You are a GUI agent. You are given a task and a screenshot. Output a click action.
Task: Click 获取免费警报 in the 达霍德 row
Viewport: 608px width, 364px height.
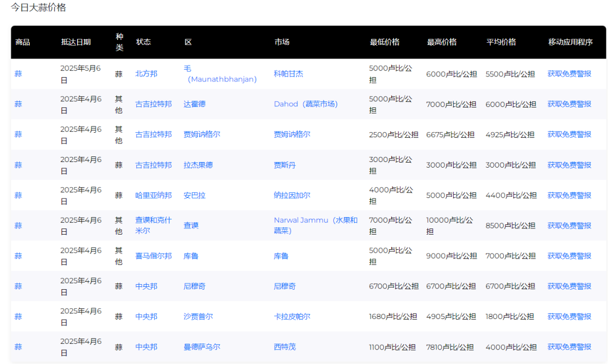point(569,104)
